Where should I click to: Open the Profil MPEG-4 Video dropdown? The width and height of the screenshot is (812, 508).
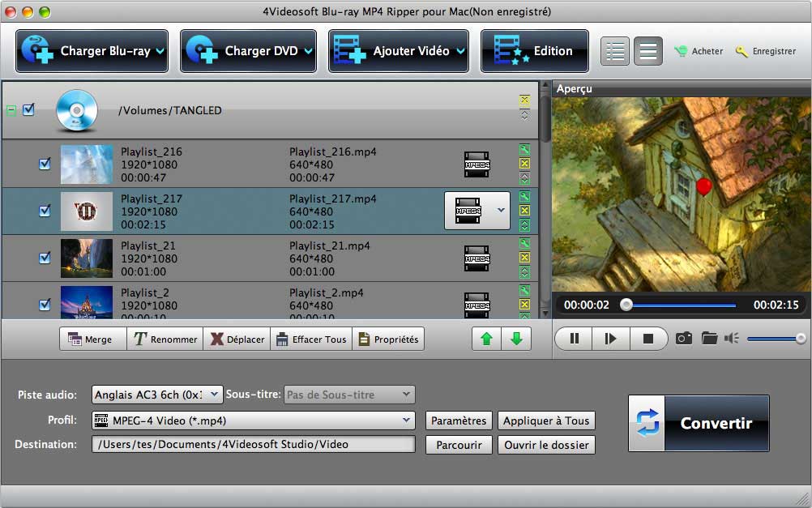click(254, 420)
